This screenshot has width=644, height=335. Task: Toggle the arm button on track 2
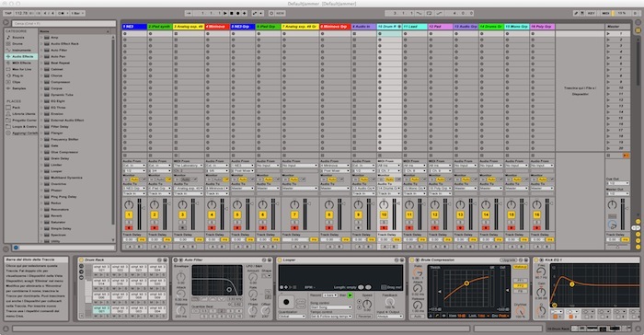click(x=155, y=227)
